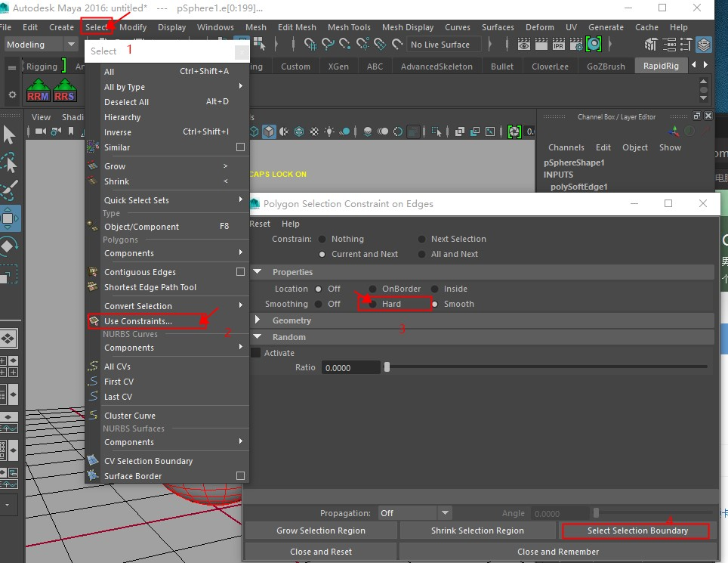Image resolution: width=728 pixels, height=563 pixels.
Task: Toggle textured checker viewport icon
Action: coord(314,131)
